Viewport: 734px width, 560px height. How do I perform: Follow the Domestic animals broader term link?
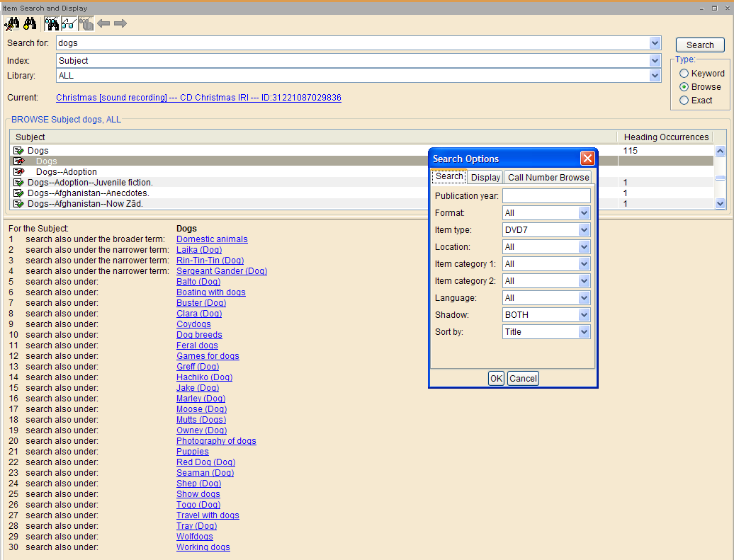pyautogui.click(x=212, y=239)
